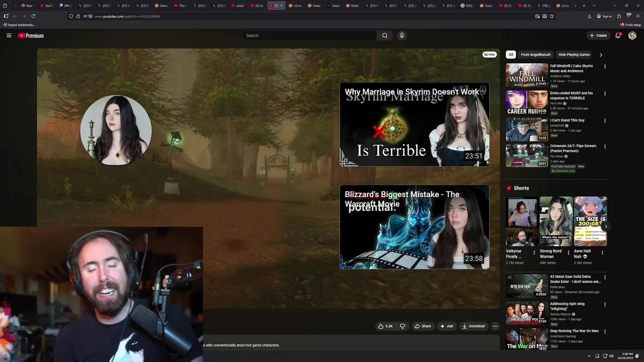Open the extensions puzzle icon
The width and height of the screenshot is (644, 362).
pyautogui.click(x=619, y=16)
